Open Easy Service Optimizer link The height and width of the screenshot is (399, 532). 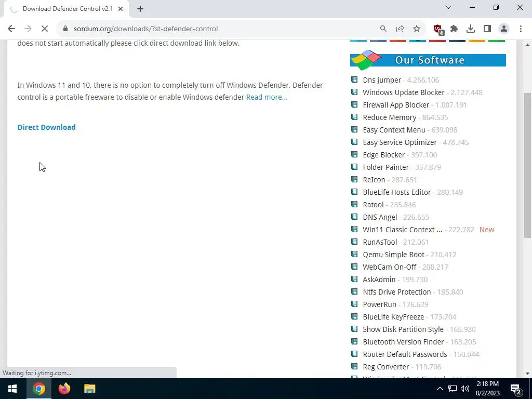click(400, 142)
